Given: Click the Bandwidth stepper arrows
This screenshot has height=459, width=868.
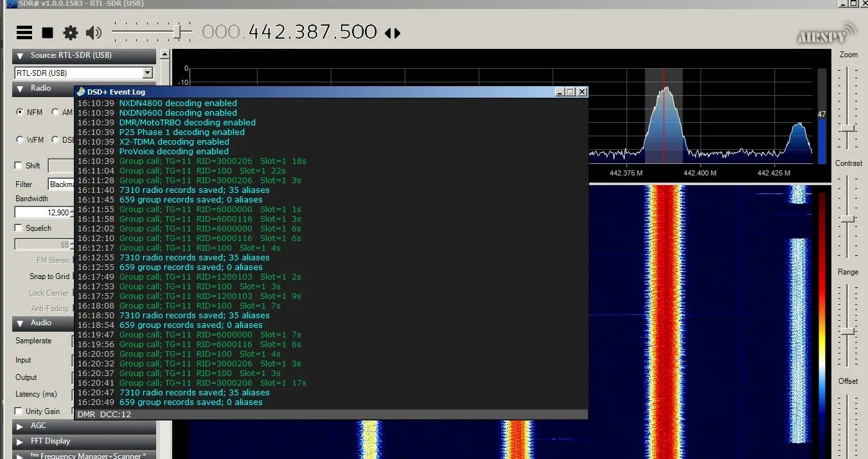Looking at the screenshot, I should 72,212.
